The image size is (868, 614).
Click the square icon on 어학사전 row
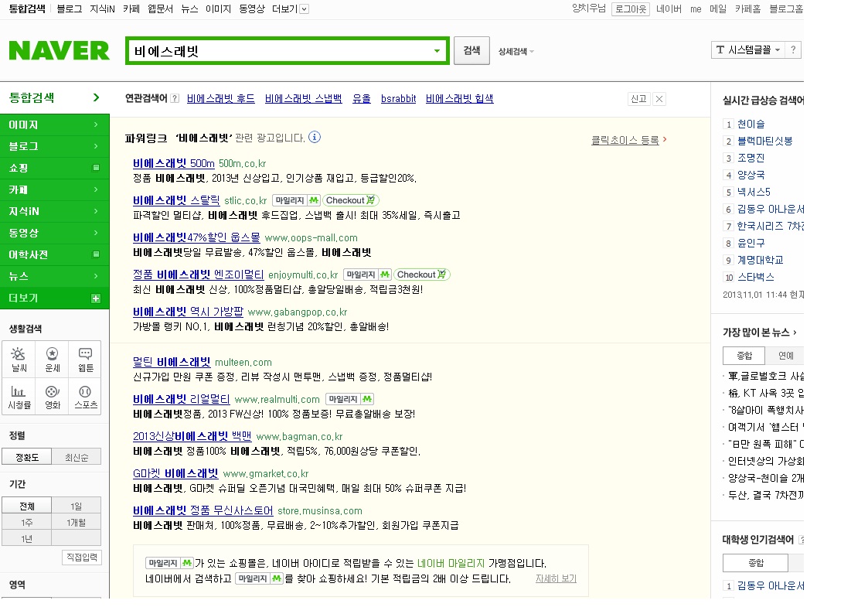pos(96,254)
